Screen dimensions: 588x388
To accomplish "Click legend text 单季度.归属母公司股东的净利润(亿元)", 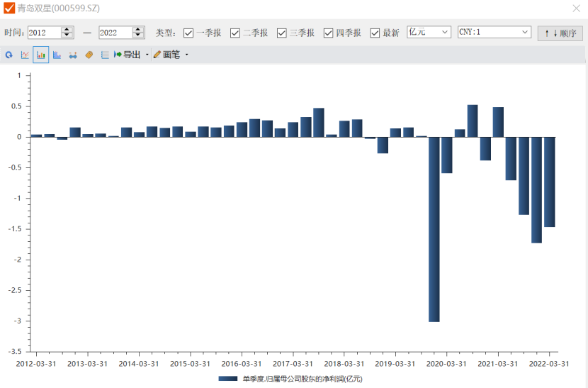I will [303, 379].
